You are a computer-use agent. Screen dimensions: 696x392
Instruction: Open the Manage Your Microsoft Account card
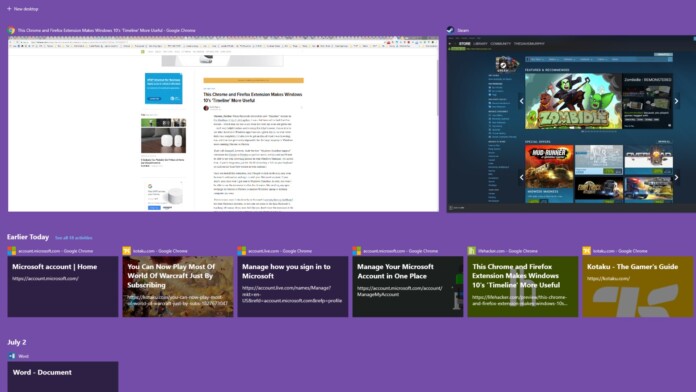point(407,286)
